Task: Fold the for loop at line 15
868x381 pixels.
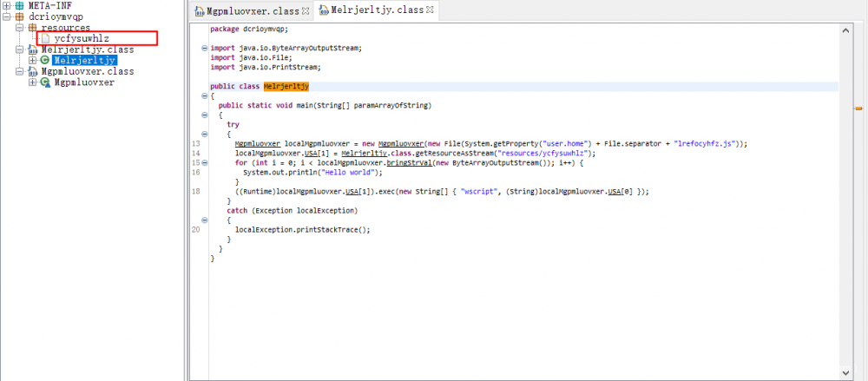Action: coord(205,163)
